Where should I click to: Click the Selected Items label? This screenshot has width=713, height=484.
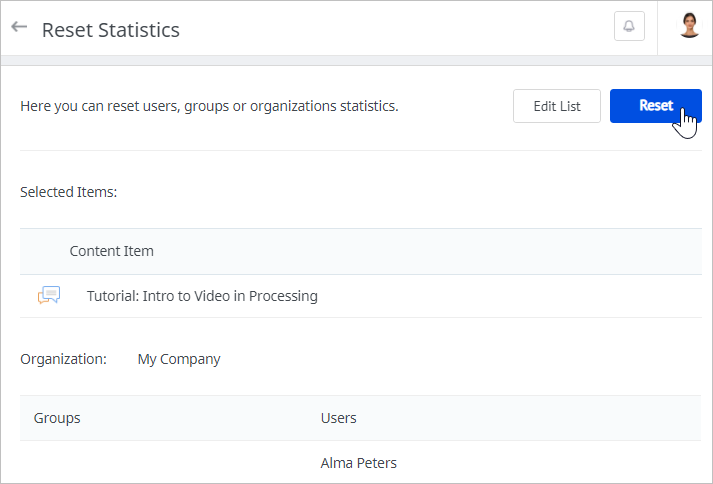point(68,191)
